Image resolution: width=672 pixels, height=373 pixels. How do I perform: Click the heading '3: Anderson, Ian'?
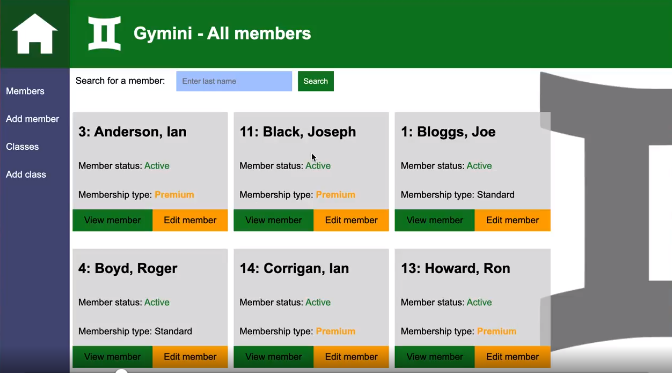[x=132, y=132]
